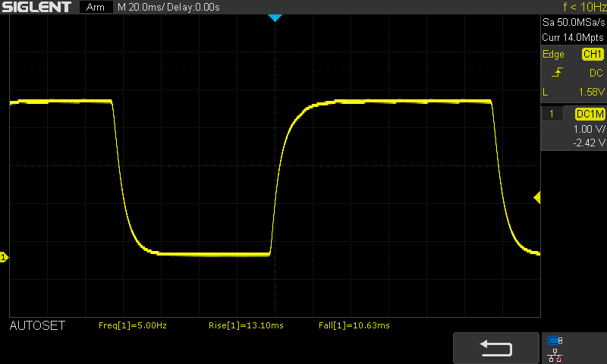
Task: Click the Sa 50.0MSa/s sample rate
Action: point(574,23)
